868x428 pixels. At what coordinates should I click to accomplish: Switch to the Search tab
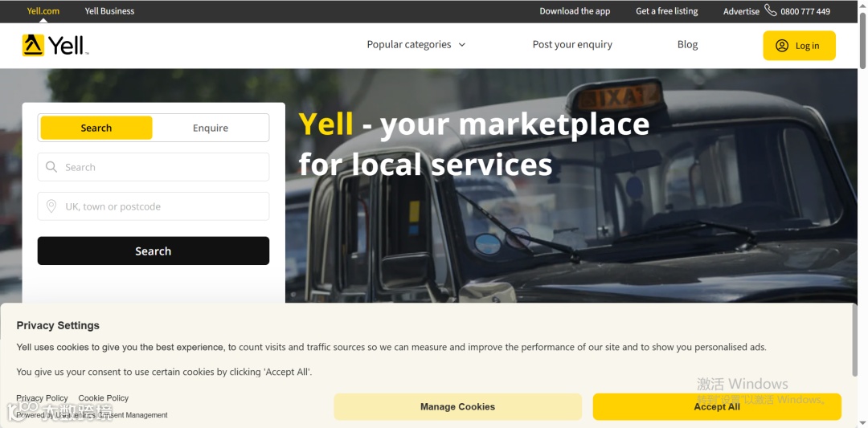coord(96,128)
